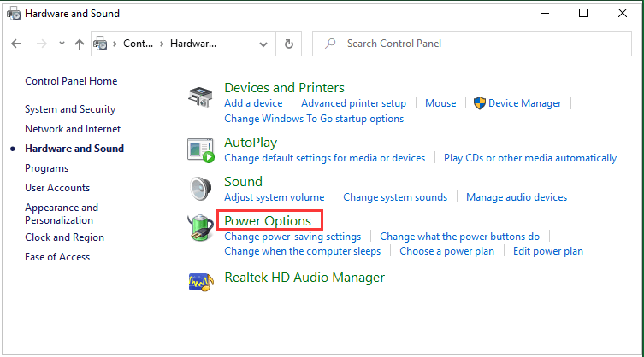Go back with the Back arrow

coord(16,44)
